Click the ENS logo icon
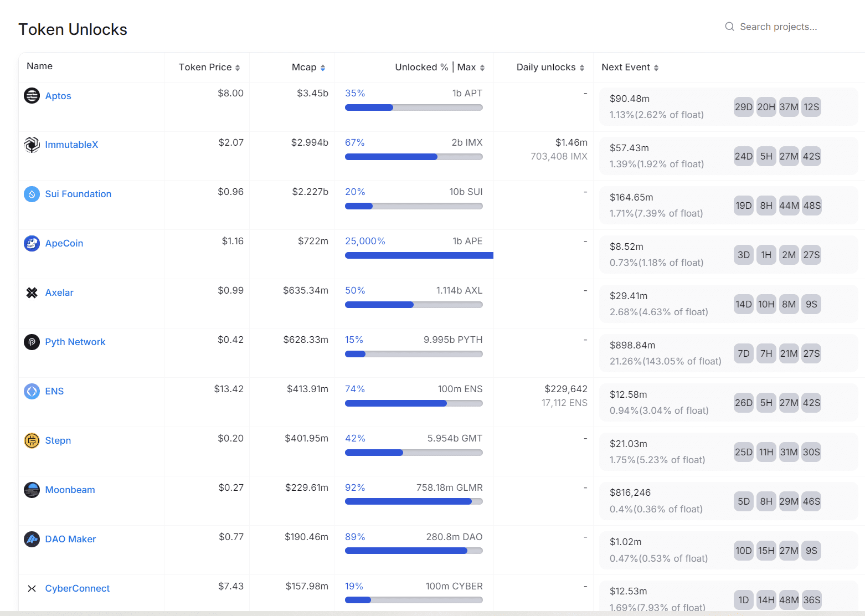The image size is (865, 616). [32, 391]
